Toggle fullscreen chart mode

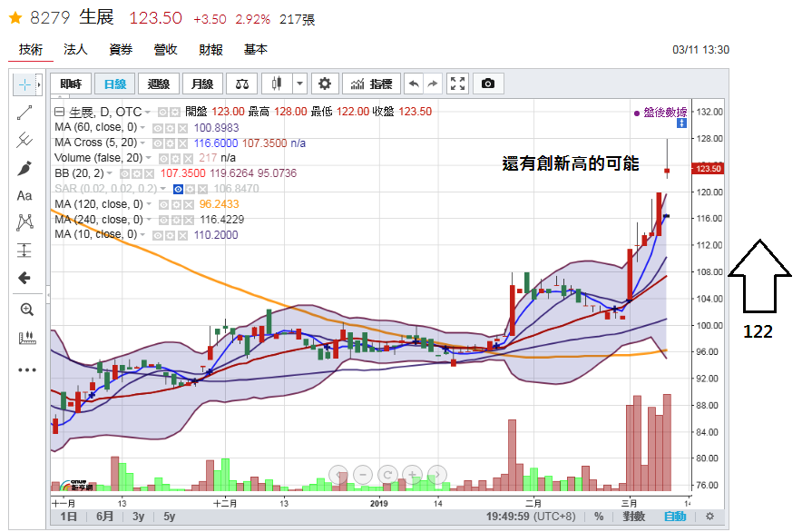point(458,84)
